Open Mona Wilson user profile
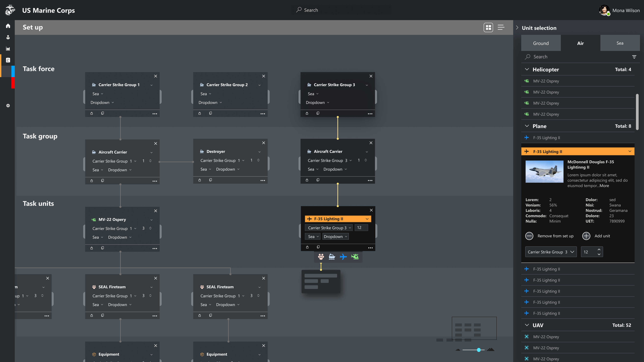The width and height of the screenshot is (644, 362). pos(619,10)
